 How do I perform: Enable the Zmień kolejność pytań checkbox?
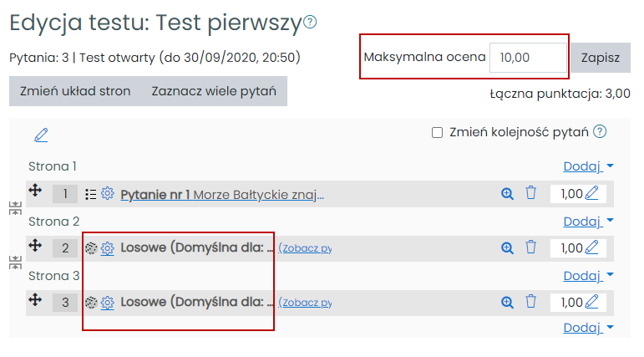[437, 132]
